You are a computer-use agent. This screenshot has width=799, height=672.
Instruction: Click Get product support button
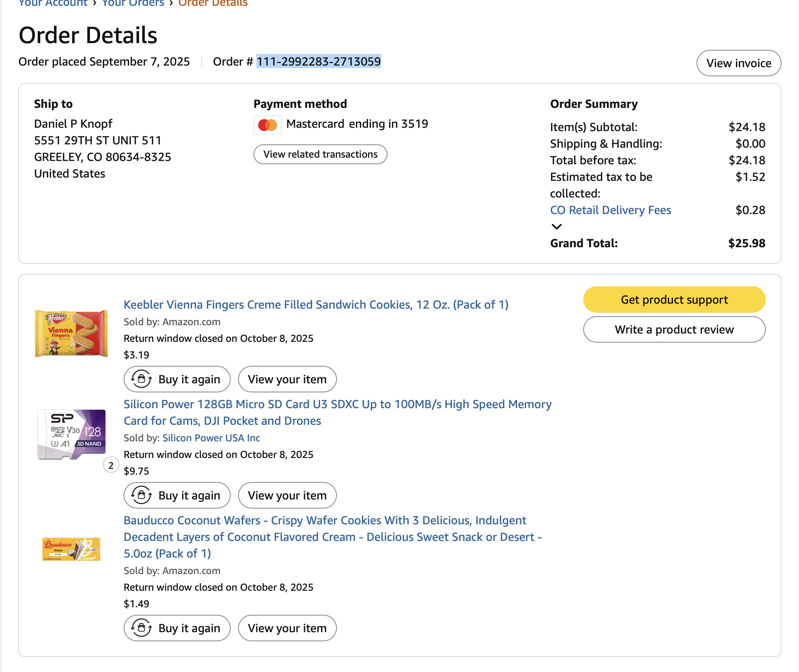click(674, 299)
